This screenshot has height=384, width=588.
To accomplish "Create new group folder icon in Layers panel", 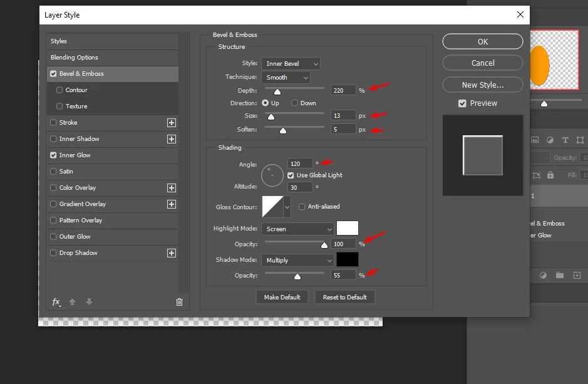I will point(560,275).
